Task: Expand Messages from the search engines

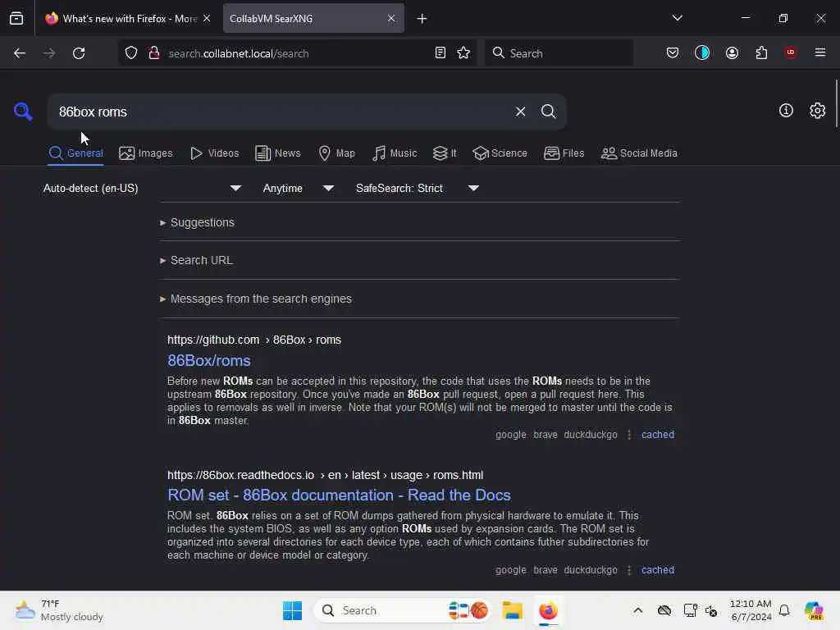Action: [256, 299]
